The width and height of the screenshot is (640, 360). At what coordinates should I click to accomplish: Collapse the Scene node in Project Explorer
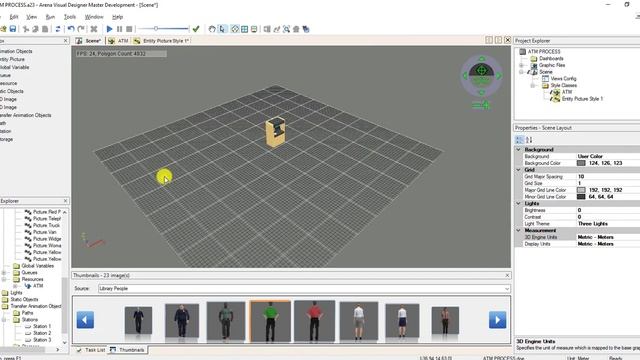point(521,72)
